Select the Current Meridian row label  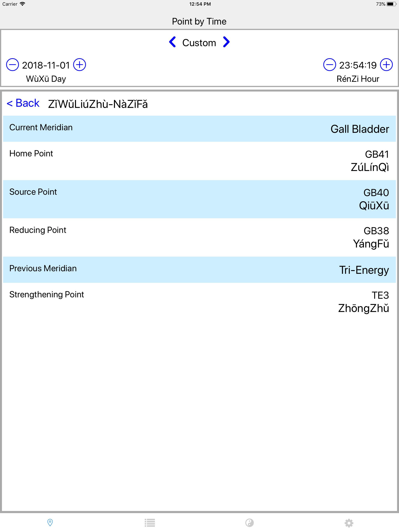click(x=41, y=128)
